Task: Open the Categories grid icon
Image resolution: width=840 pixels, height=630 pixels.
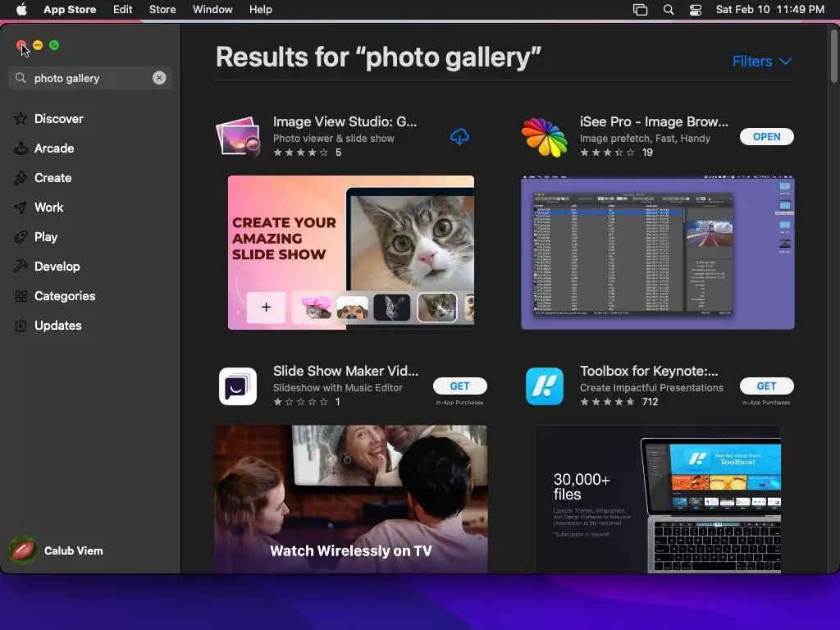Action: coord(21,295)
